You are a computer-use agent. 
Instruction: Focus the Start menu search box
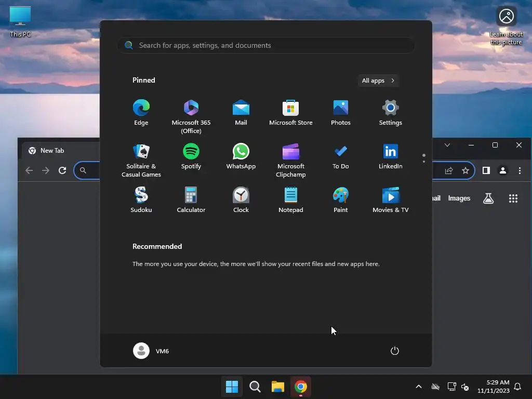[266, 45]
